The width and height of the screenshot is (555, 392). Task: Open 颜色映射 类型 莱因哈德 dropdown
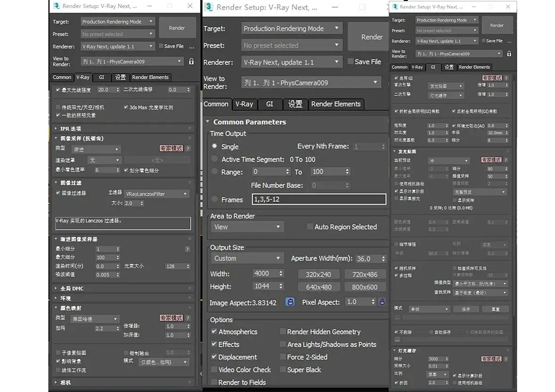coord(95,319)
